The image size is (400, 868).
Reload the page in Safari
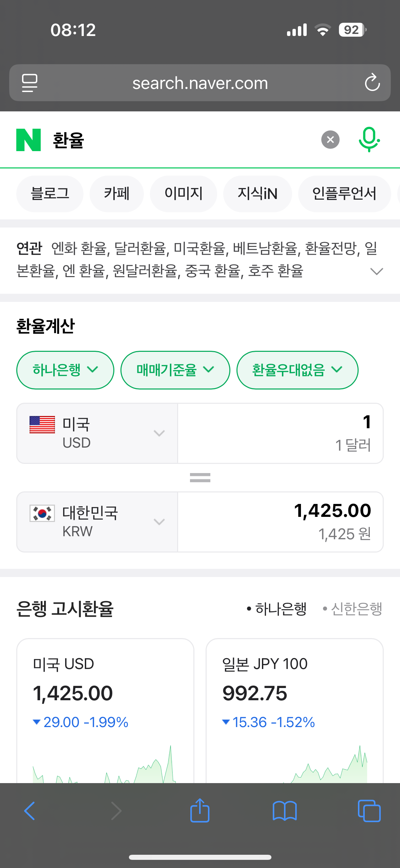372,83
